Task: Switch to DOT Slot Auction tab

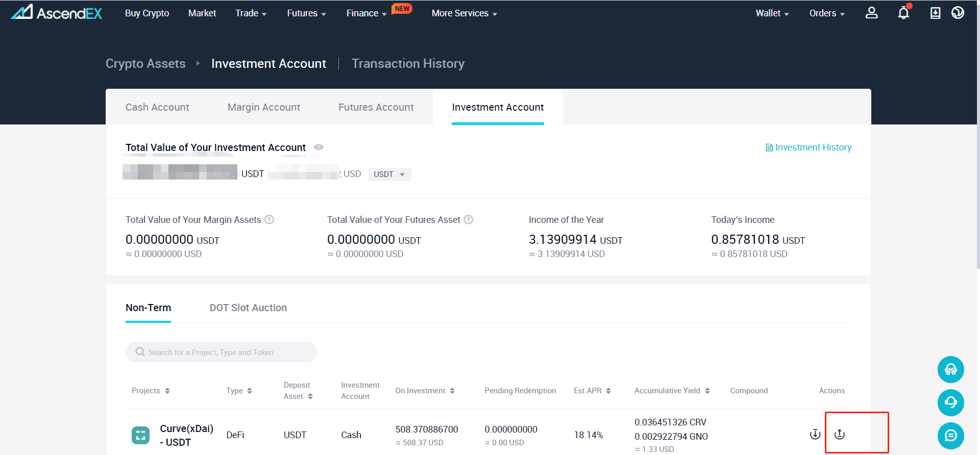Action: pyautogui.click(x=248, y=308)
